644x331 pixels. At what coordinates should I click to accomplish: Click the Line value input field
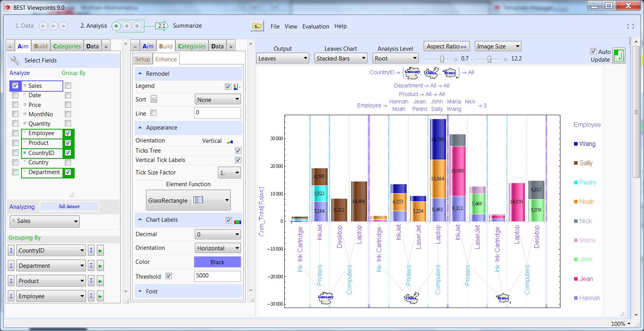pyautogui.click(x=218, y=113)
